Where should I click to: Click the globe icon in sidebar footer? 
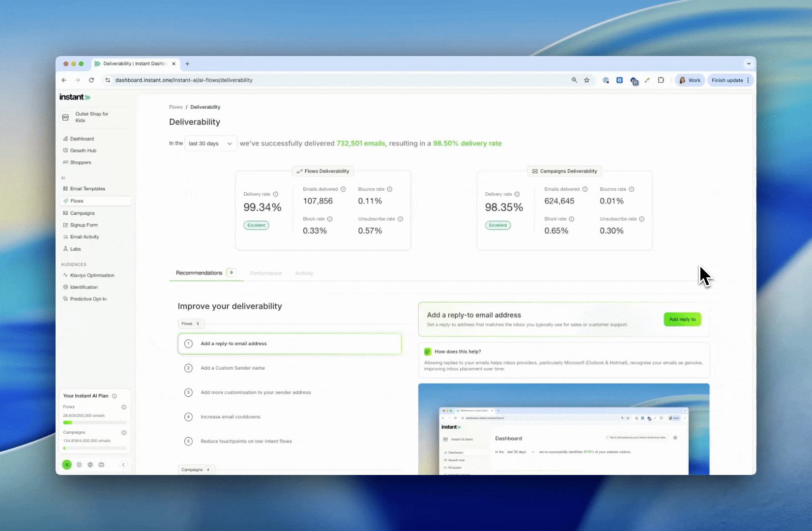point(90,465)
